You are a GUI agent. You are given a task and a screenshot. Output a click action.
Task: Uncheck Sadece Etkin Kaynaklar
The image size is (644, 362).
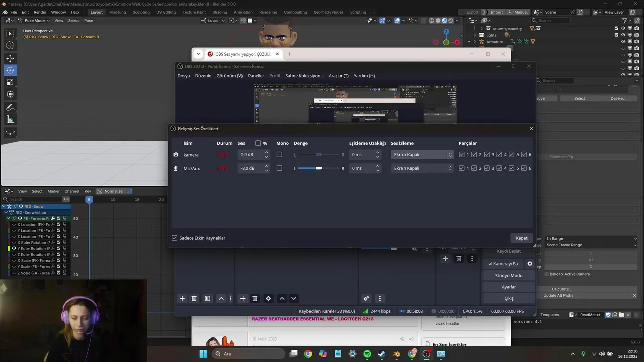(x=175, y=238)
